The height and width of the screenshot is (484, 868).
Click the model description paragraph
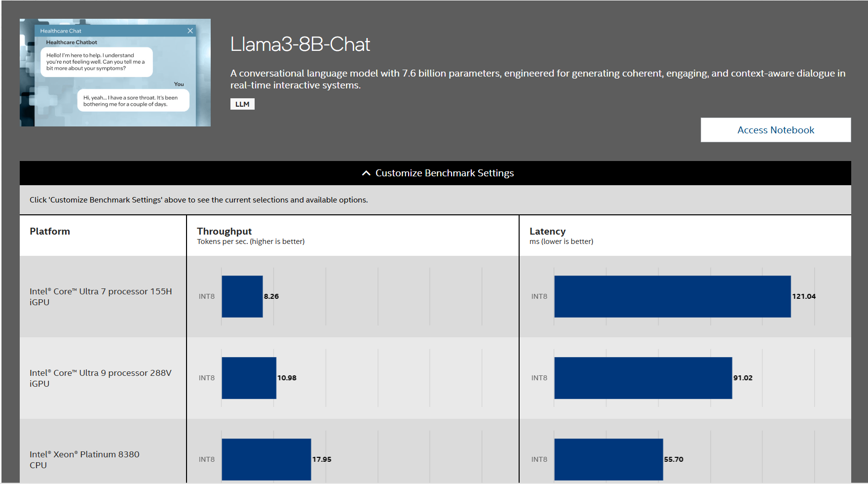538,79
